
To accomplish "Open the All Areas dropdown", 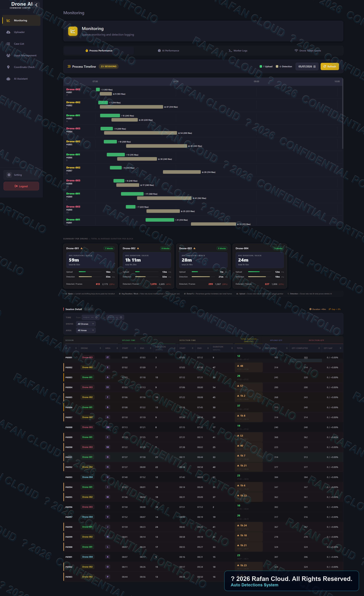I will point(86,330).
